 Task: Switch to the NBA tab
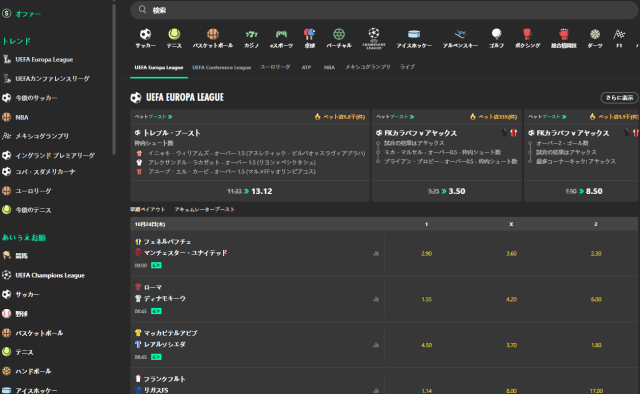pos(329,67)
